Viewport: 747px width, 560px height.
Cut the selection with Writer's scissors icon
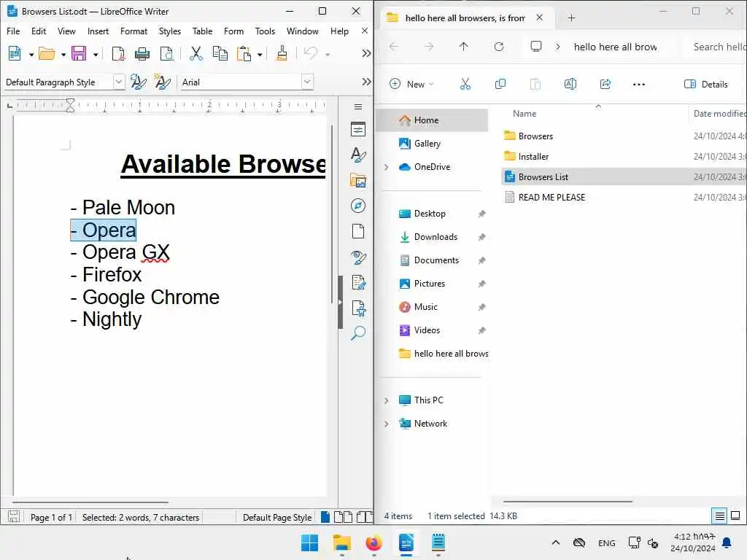(x=196, y=54)
